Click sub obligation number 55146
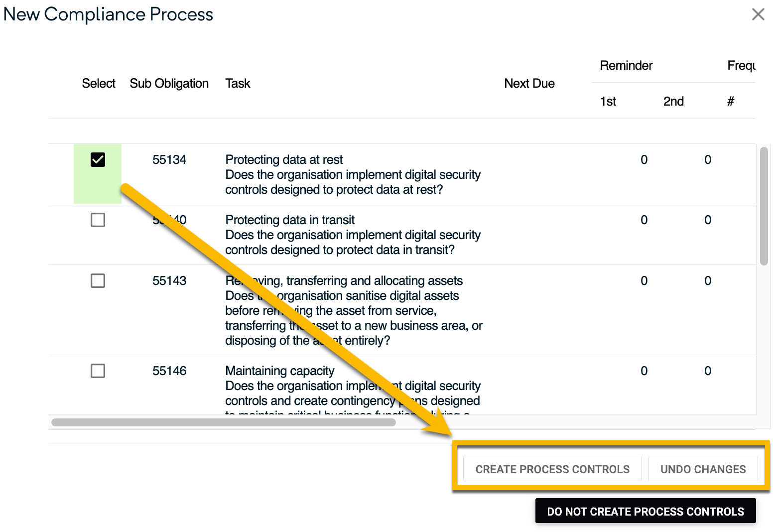 coord(169,371)
